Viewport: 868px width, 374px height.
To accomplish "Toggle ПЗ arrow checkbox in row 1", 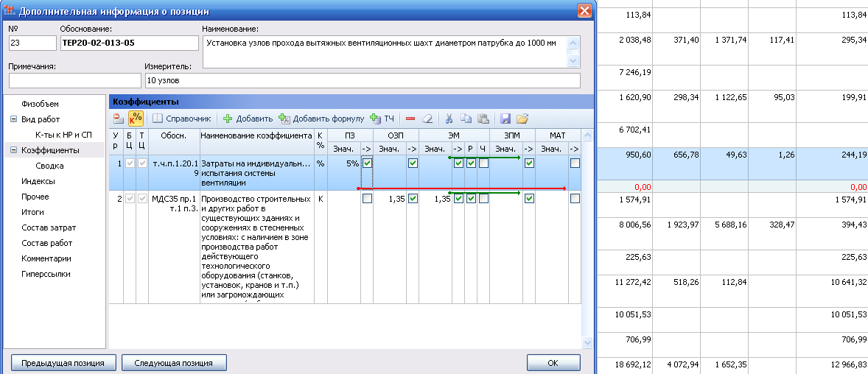I will tap(367, 163).
